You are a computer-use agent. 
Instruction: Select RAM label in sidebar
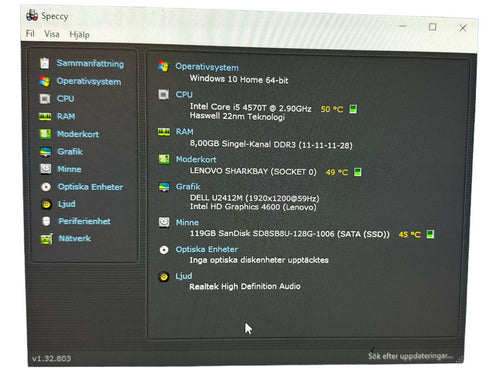pyautogui.click(x=66, y=116)
